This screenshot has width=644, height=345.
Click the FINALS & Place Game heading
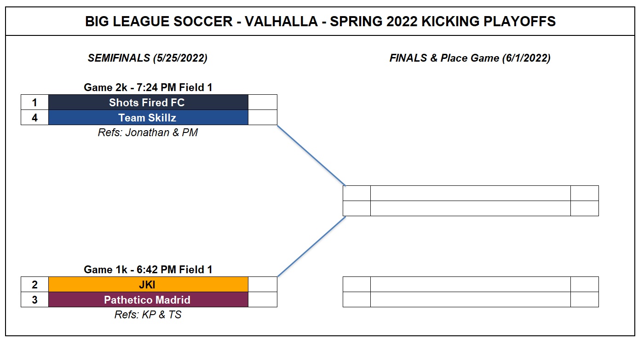470,58
